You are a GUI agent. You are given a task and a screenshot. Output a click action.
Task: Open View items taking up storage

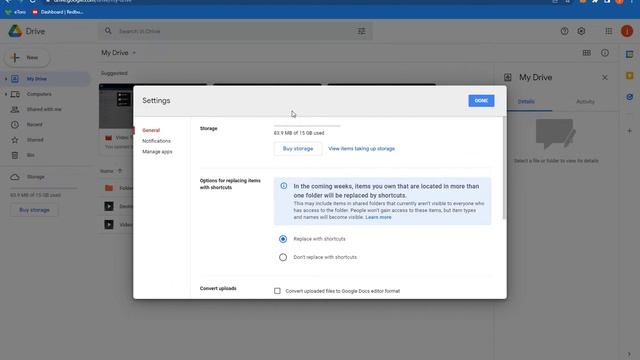click(362, 149)
